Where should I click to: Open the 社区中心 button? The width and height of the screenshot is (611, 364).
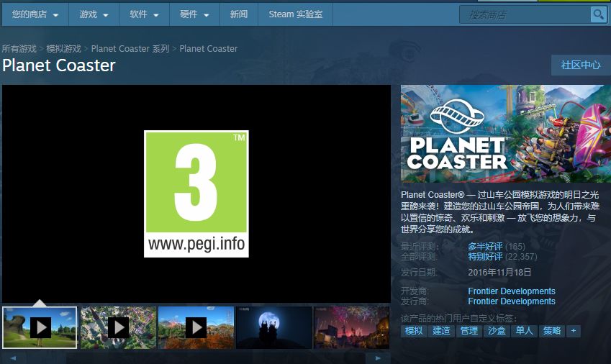pyautogui.click(x=581, y=65)
